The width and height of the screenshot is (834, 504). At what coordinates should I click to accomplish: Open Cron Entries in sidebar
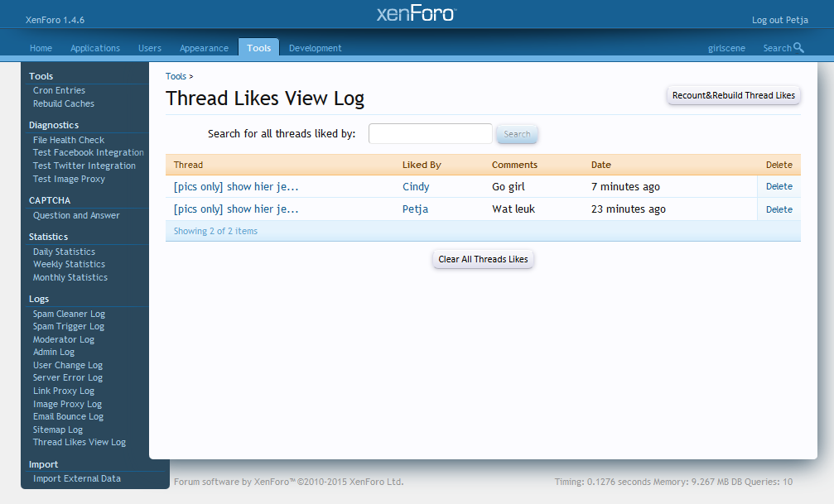pos(59,90)
